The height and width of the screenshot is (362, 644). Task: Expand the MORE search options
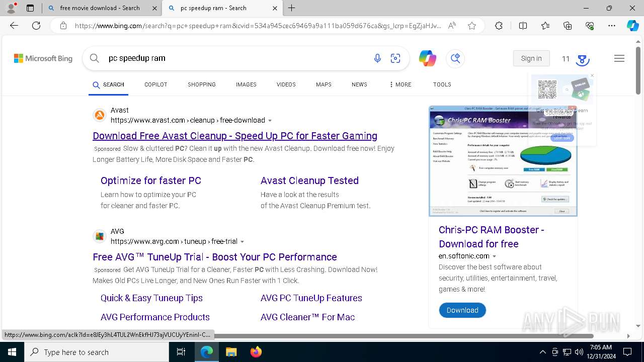point(400,84)
